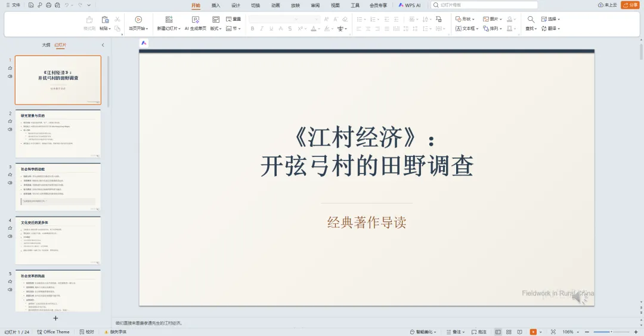
Task: Open the Transitions (切换) tab
Action: (x=255, y=5)
